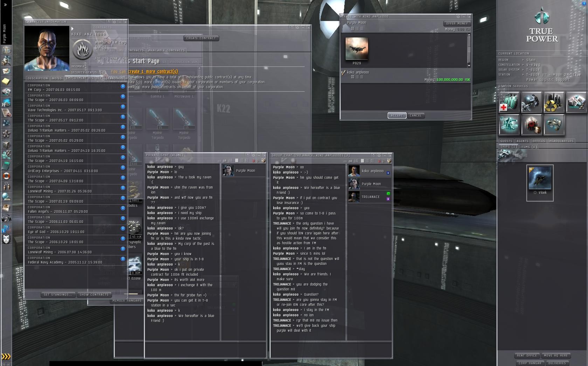Accept the trade with koko anpleooo

[397, 115]
